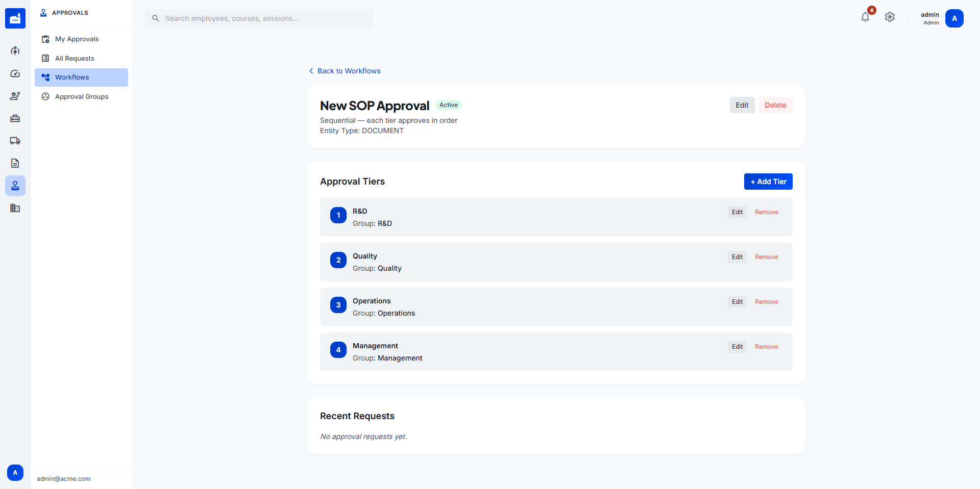The height and width of the screenshot is (489, 980).
Task: Click the Recent Requests heading
Action: (357, 416)
